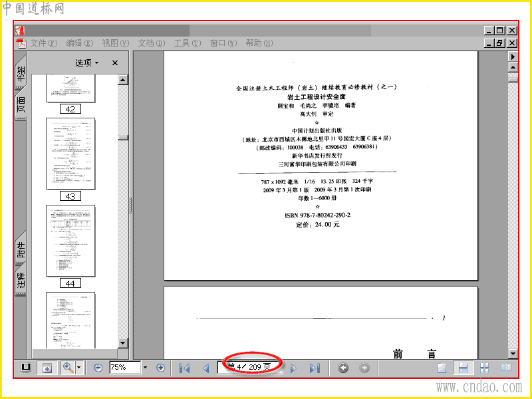Image resolution: width=532 pixels, height=399 pixels.
Task: Enable single page layout view
Action: (x=442, y=368)
